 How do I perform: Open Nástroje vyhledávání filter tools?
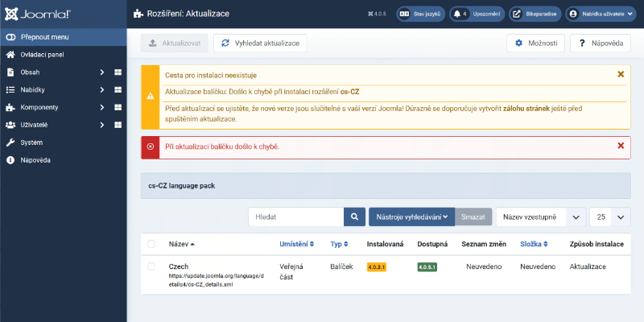point(411,217)
